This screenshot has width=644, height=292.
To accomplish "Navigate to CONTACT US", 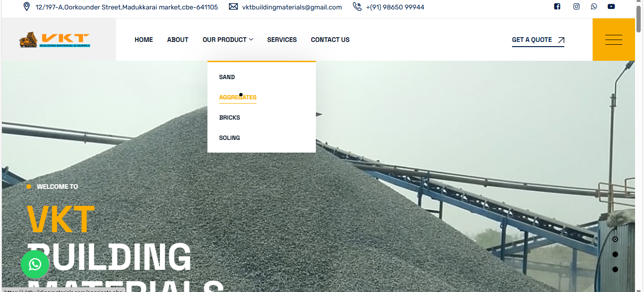I will coord(330,40).
